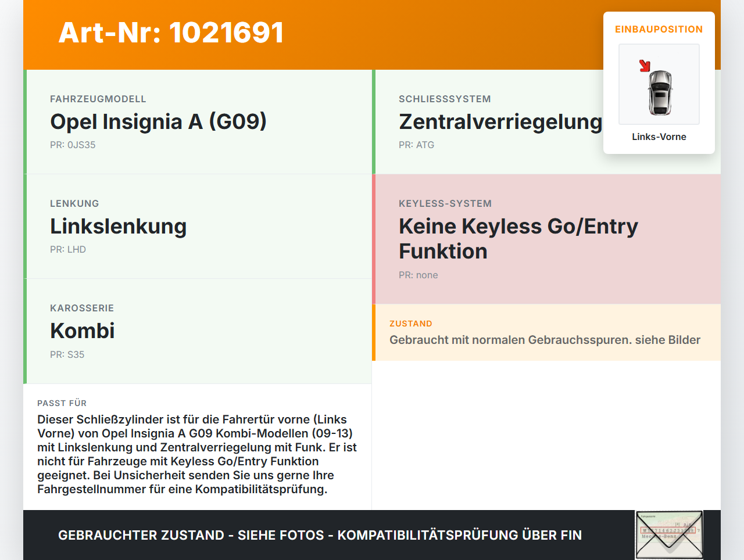
Task: Click the PR: S35 code
Action: (67, 354)
